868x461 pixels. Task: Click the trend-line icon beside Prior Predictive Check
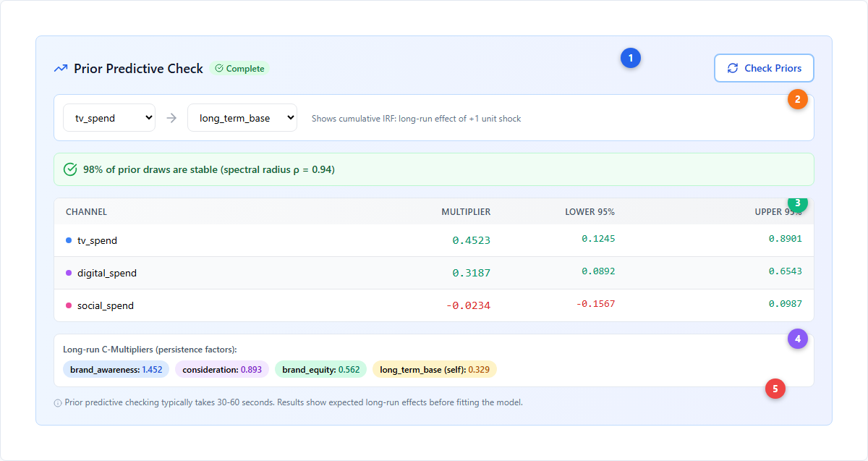[x=61, y=69]
